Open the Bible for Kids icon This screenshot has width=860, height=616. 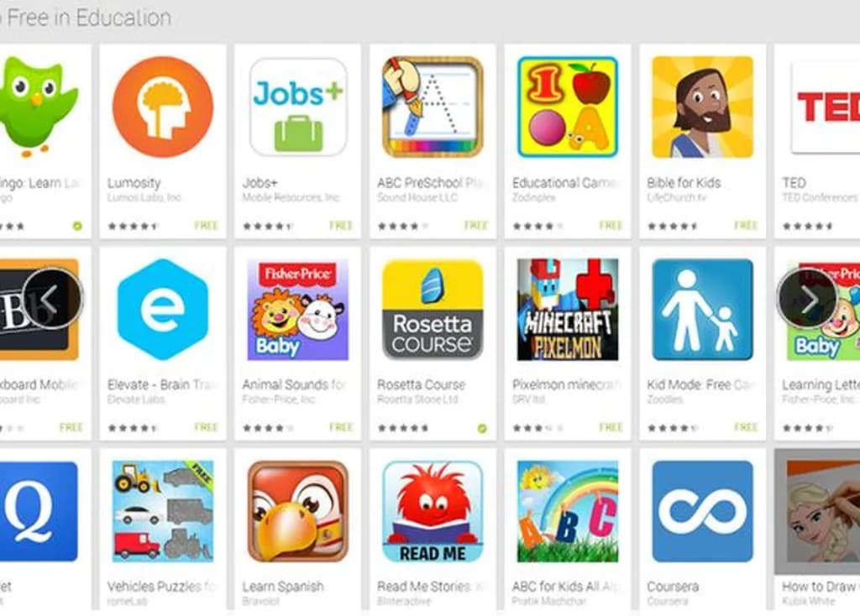pos(703,107)
